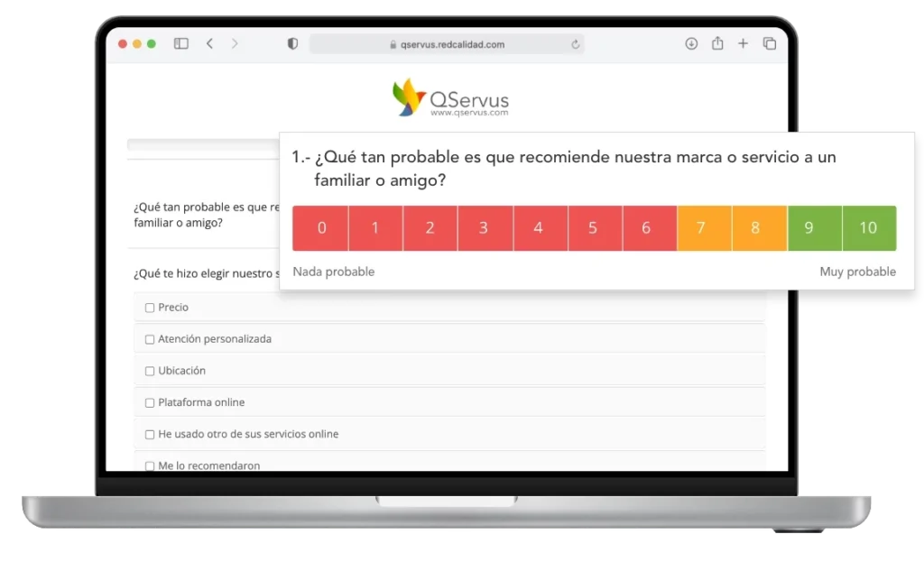The image size is (924, 562).
Task: Show the tab overview icon
Action: [770, 43]
